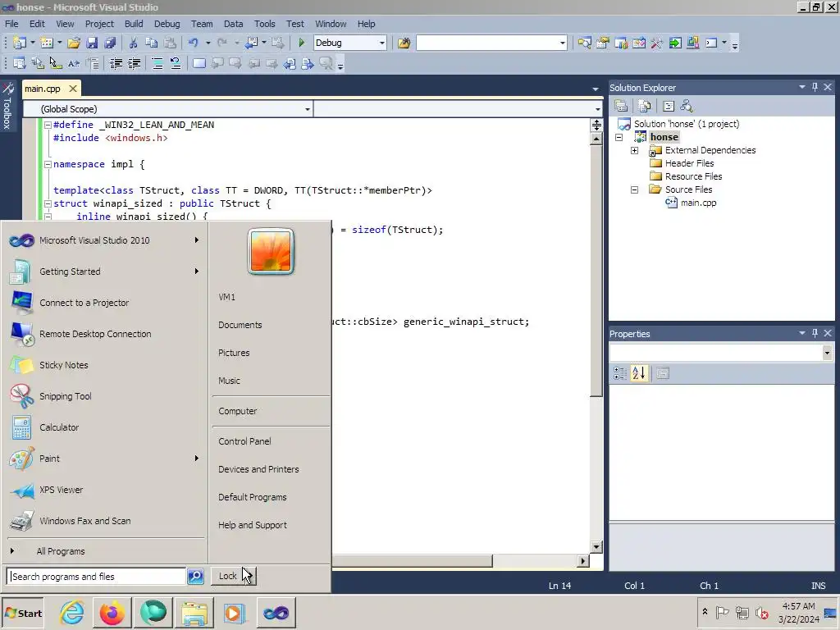
Task: Click View Class Diagram in Solution Explorer
Action: click(x=687, y=106)
